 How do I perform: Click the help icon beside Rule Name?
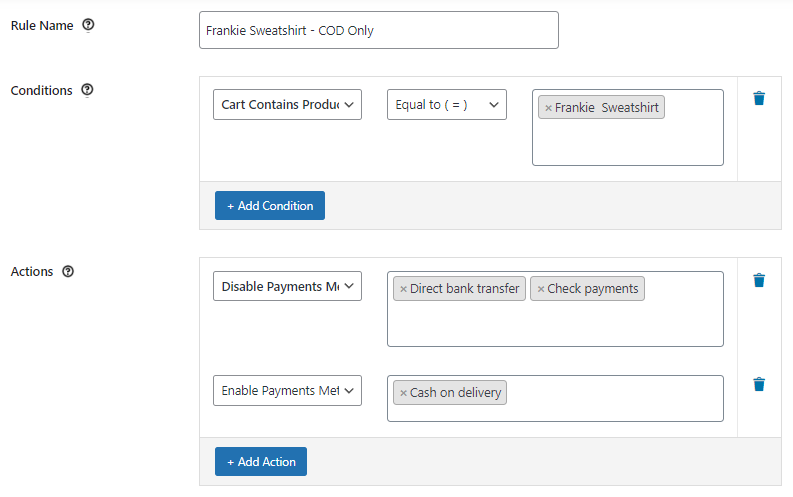click(x=88, y=26)
